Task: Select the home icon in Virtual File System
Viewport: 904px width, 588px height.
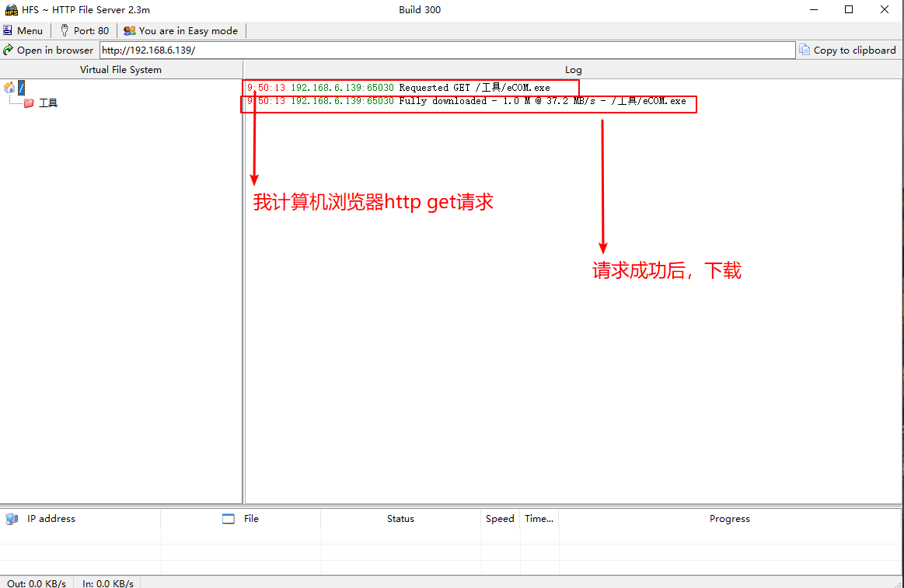Action: point(9,87)
